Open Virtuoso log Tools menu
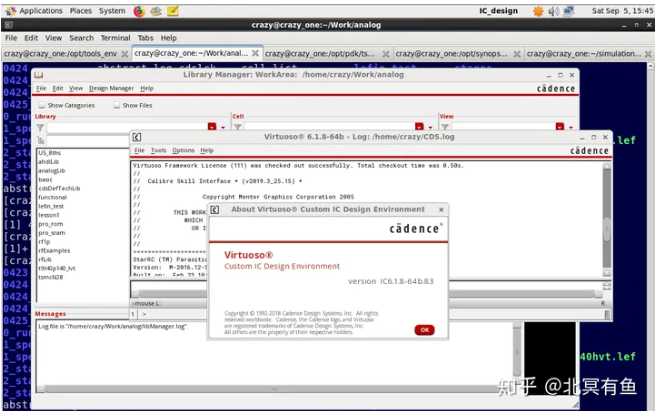This screenshot has width=655, height=411. tap(158, 150)
